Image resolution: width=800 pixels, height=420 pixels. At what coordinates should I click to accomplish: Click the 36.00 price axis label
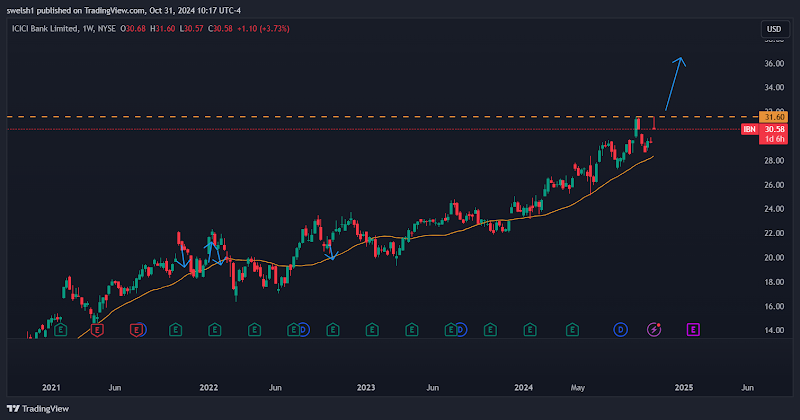click(x=774, y=63)
